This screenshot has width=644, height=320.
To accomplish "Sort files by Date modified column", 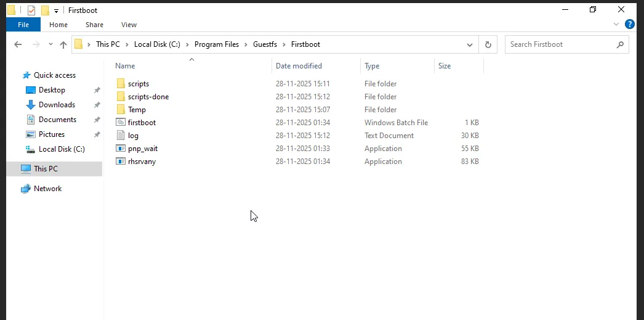I will tap(299, 66).
